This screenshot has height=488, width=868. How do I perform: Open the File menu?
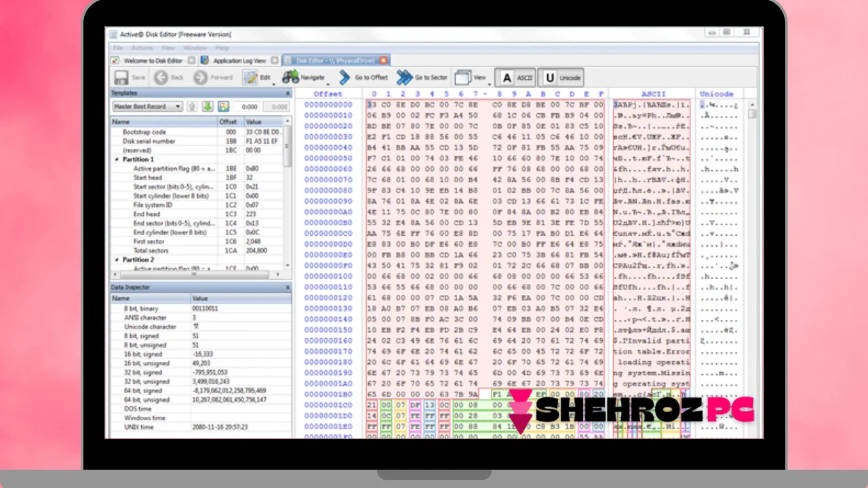pyautogui.click(x=118, y=48)
